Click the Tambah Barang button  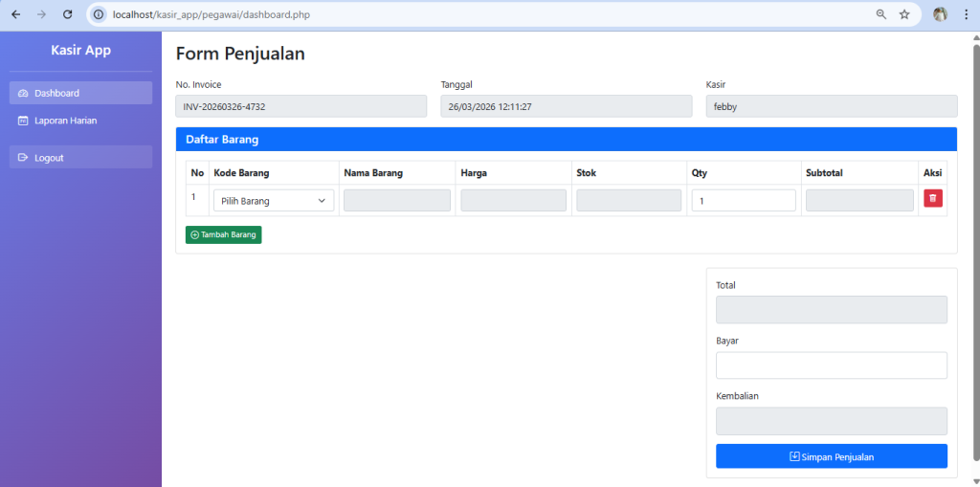pyautogui.click(x=223, y=234)
